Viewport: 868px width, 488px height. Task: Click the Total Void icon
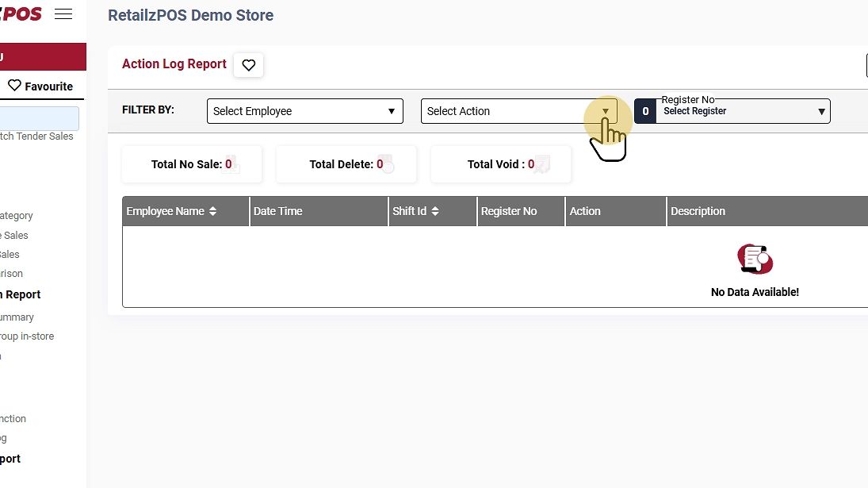(x=542, y=164)
